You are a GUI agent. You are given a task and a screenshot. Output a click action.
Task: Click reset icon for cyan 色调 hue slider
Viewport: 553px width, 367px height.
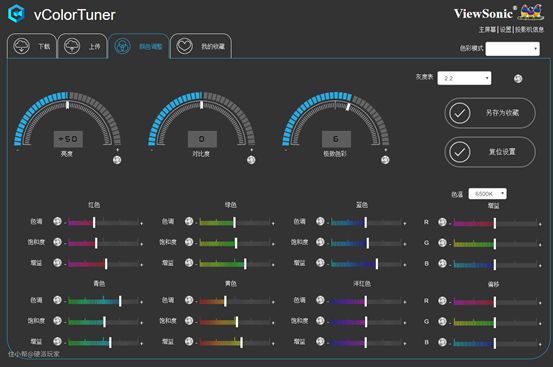[x=57, y=300]
